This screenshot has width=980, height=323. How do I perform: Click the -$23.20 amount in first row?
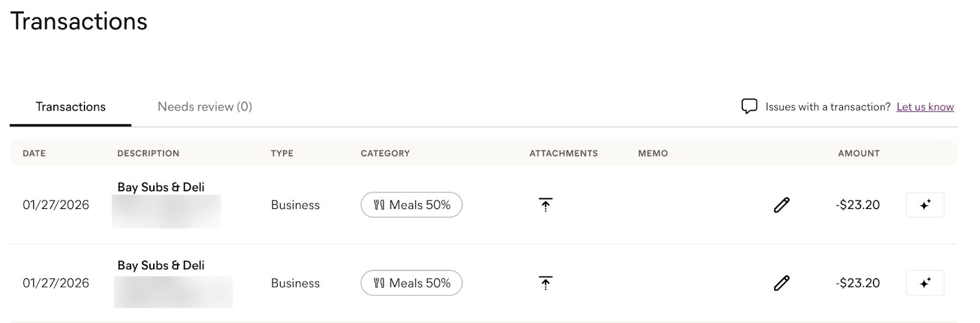tap(858, 205)
